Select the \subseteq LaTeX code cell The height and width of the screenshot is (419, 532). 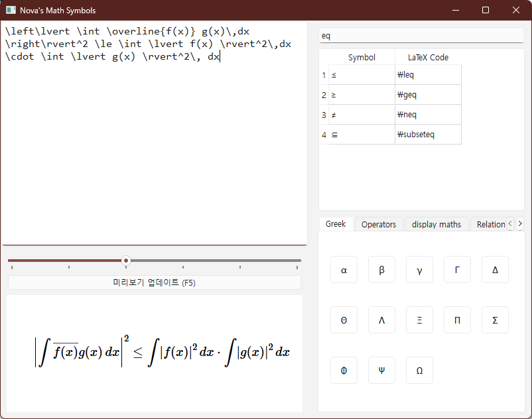[x=428, y=135]
